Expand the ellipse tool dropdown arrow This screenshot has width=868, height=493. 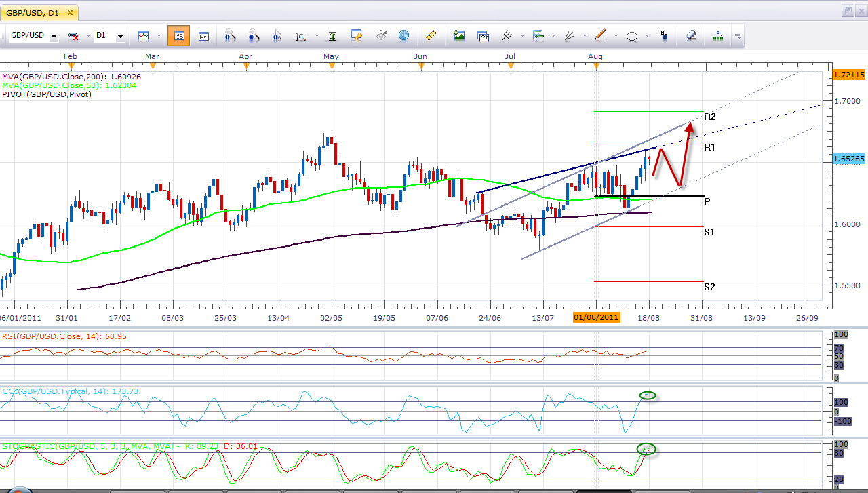pos(646,36)
